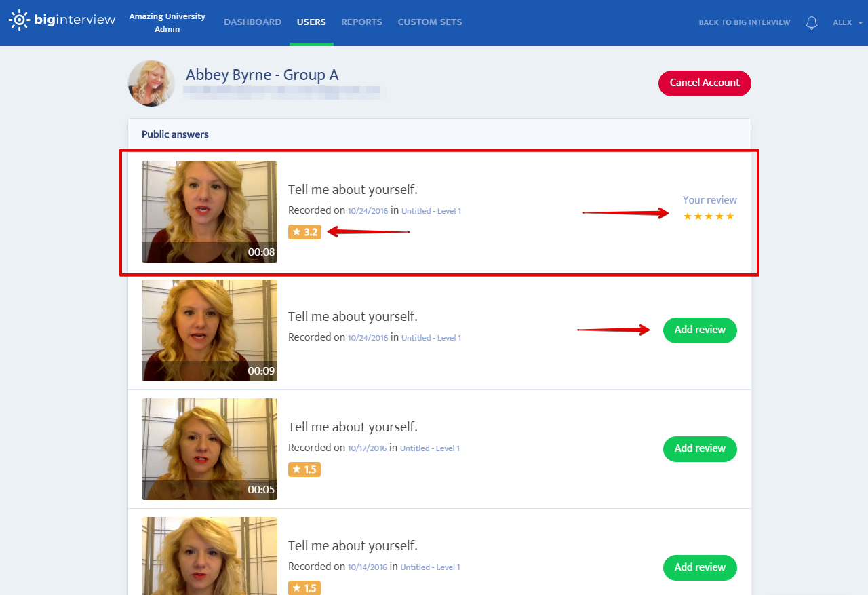The image size is (868, 595).
Task: Play the 00:05 video thumbnail
Action: [210, 449]
